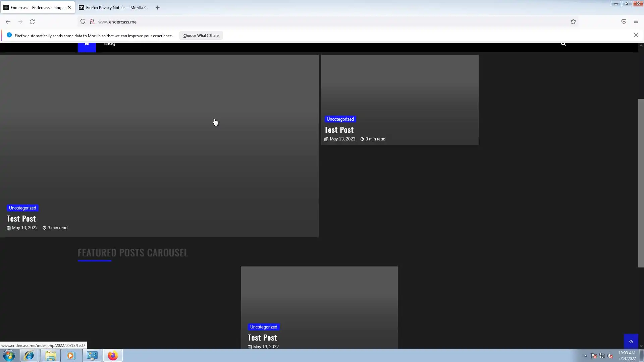
Task: Open the Blog menu item
Action: pos(110,44)
